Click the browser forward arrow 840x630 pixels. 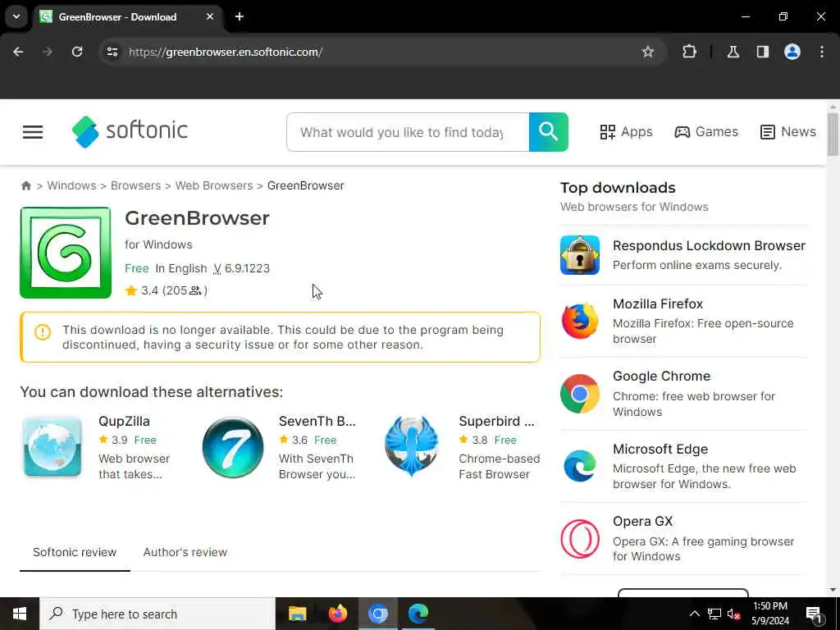pyautogui.click(x=48, y=52)
